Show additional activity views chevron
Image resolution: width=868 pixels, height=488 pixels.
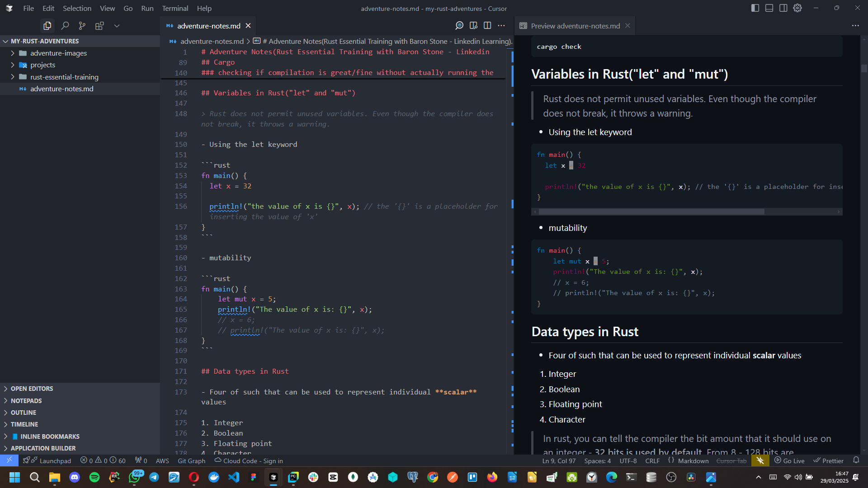(117, 26)
